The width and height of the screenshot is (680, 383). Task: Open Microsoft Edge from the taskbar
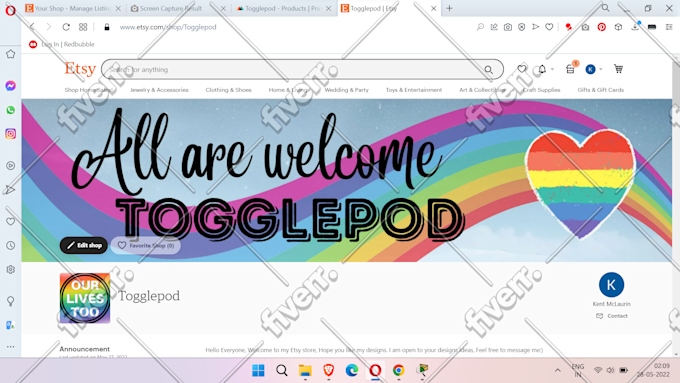[352, 370]
